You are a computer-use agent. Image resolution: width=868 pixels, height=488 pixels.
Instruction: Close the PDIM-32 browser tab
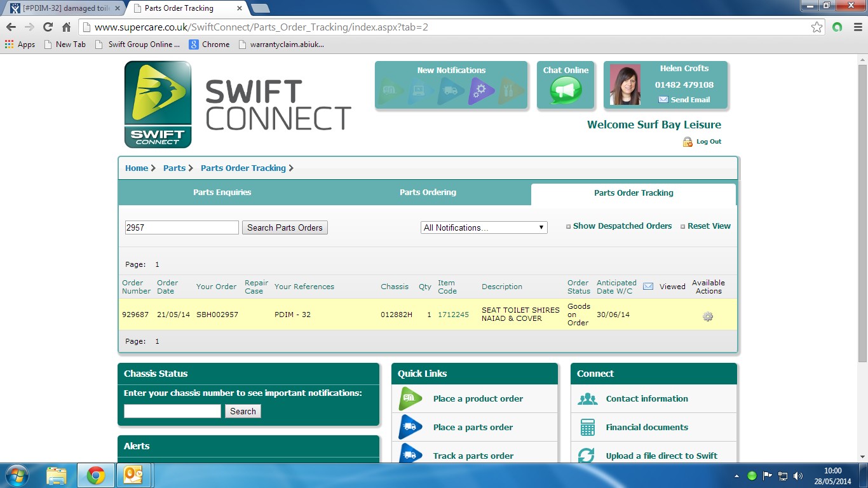pyautogui.click(x=117, y=8)
